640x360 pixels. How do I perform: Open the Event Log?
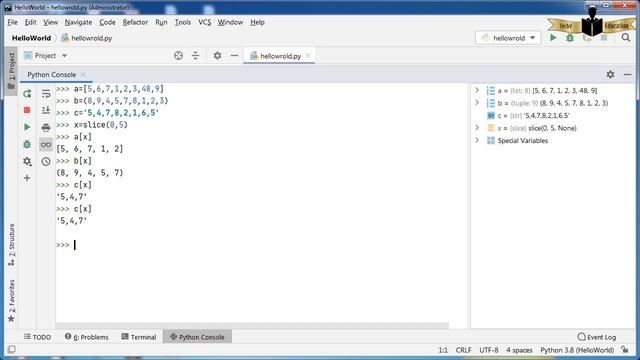[597, 337]
